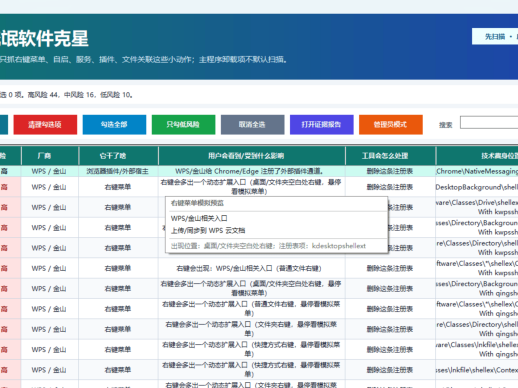Screen dimensions: 518x388
Task: Click the 高 risk cell in Chrome\NativeMessaging row
Action: (x=10, y=171)
